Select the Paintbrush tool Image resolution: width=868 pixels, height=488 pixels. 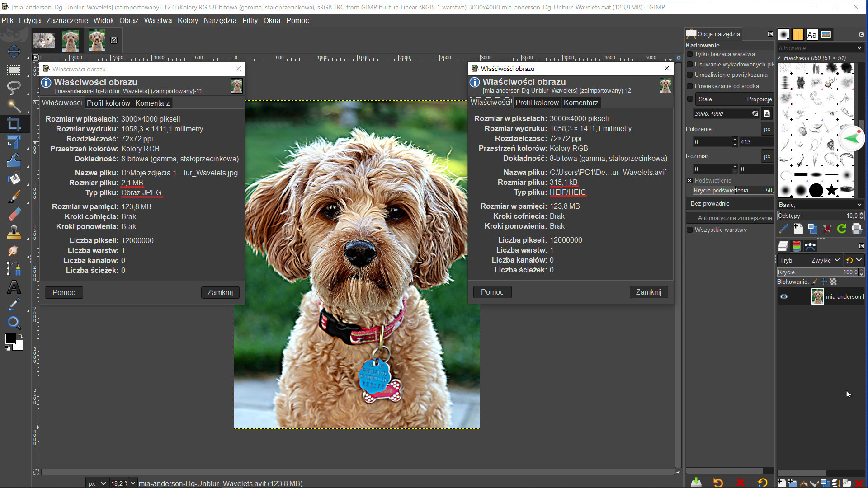point(14,197)
